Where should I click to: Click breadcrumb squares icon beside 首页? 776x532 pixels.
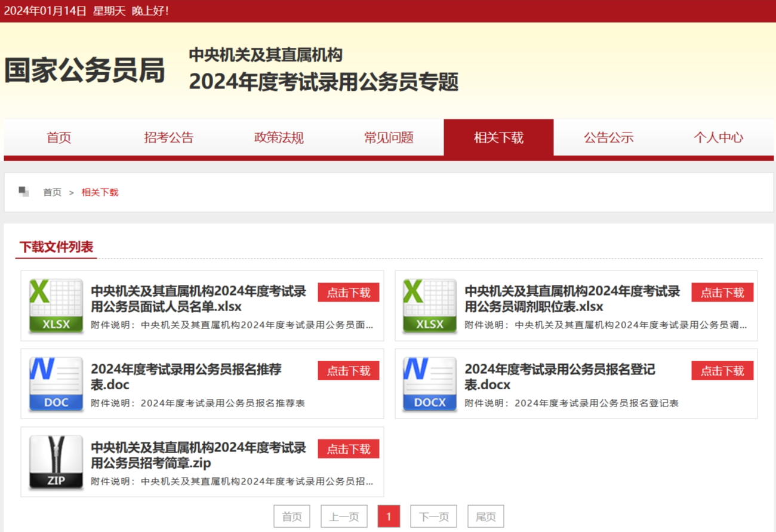[x=24, y=192]
